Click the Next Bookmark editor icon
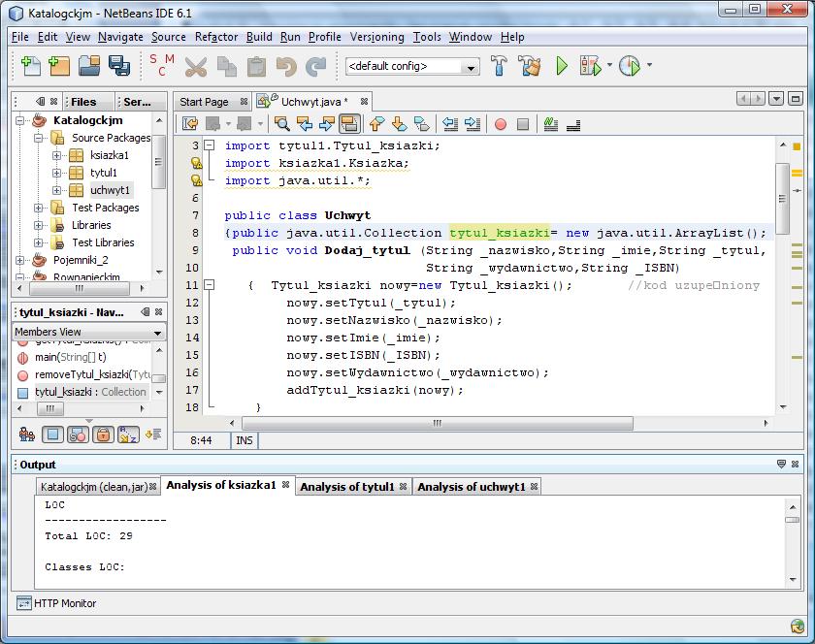 click(x=399, y=124)
